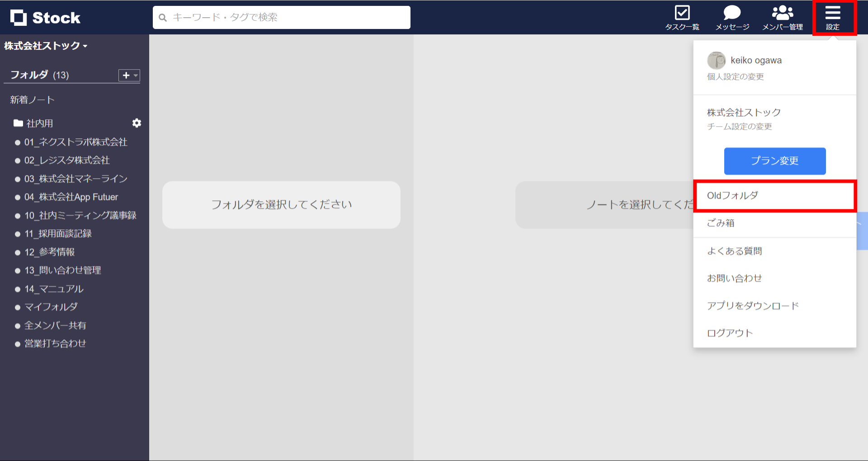The image size is (868, 461).
Task: Click the + button to add a folder
Action: point(125,75)
